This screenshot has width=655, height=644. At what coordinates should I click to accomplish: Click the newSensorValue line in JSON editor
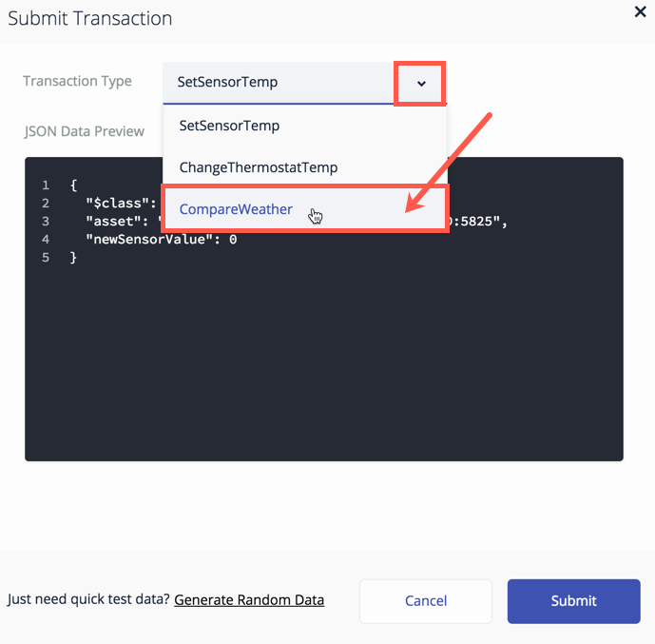click(162, 239)
